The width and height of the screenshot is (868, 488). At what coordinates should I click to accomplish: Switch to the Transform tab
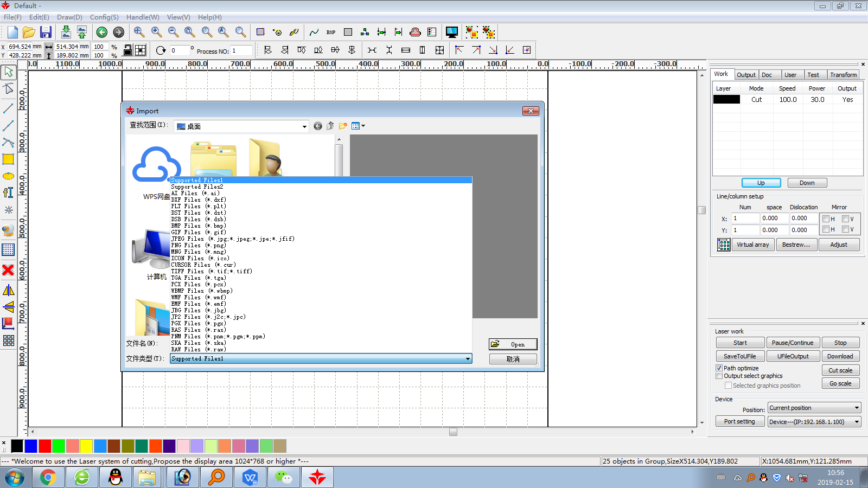pos(843,75)
